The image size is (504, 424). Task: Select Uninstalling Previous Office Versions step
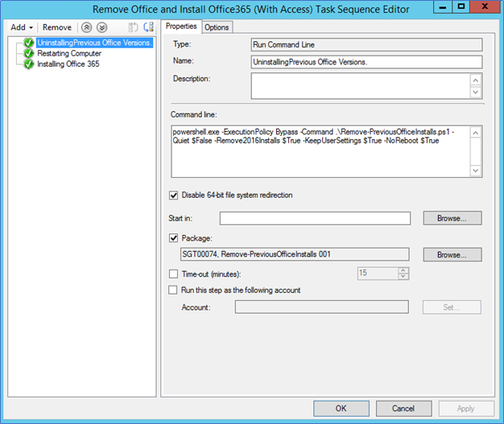[94, 43]
